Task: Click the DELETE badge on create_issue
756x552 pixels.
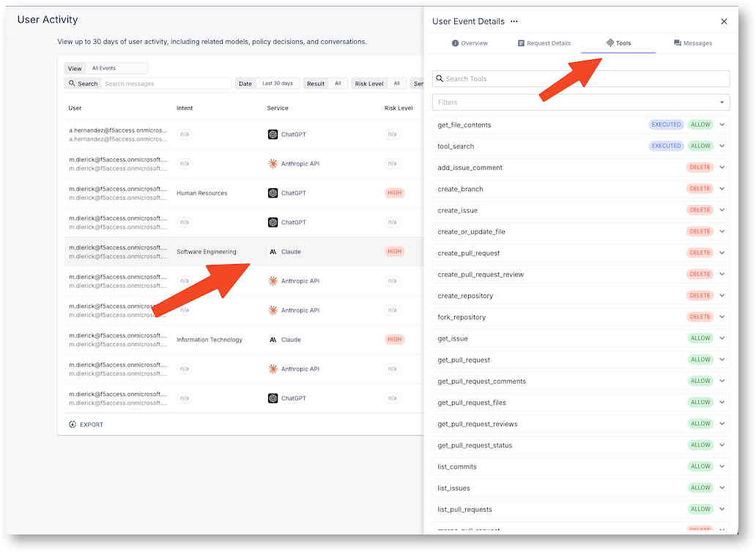Action: point(700,210)
